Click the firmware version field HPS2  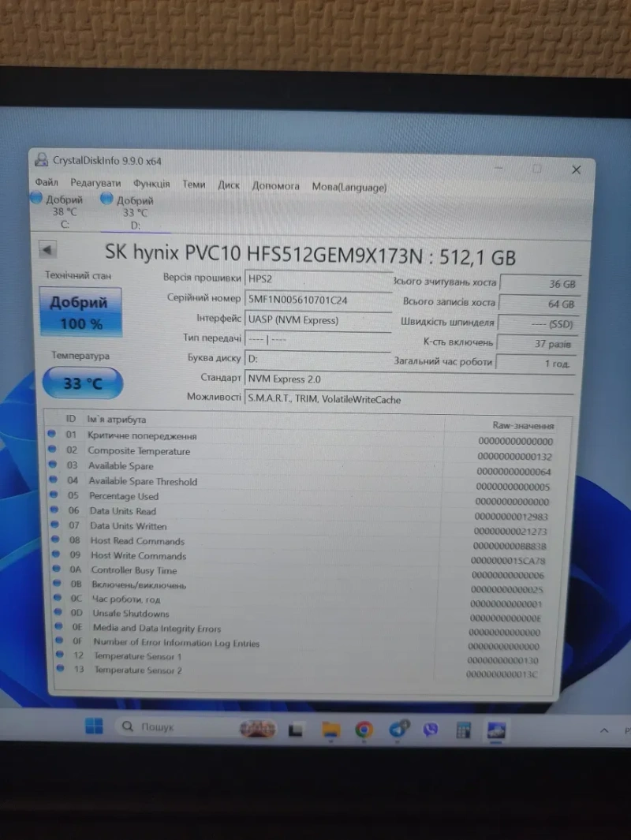(x=318, y=279)
